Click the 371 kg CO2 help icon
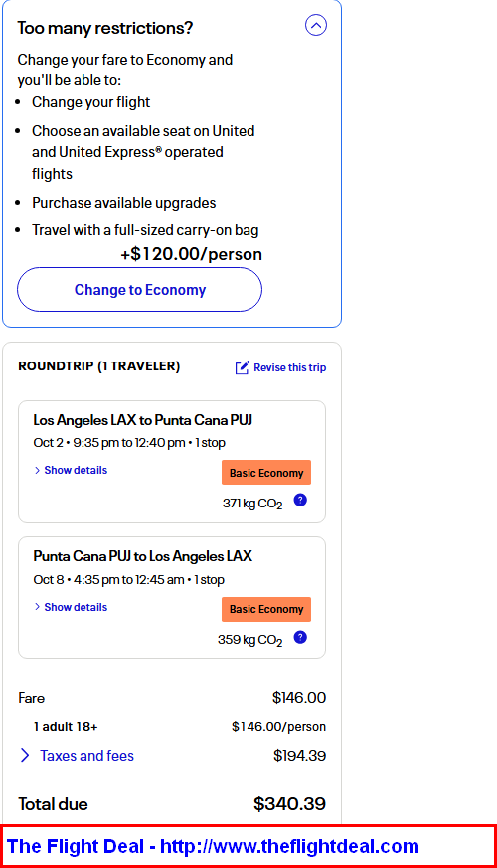 pyautogui.click(x=300, y=500)
